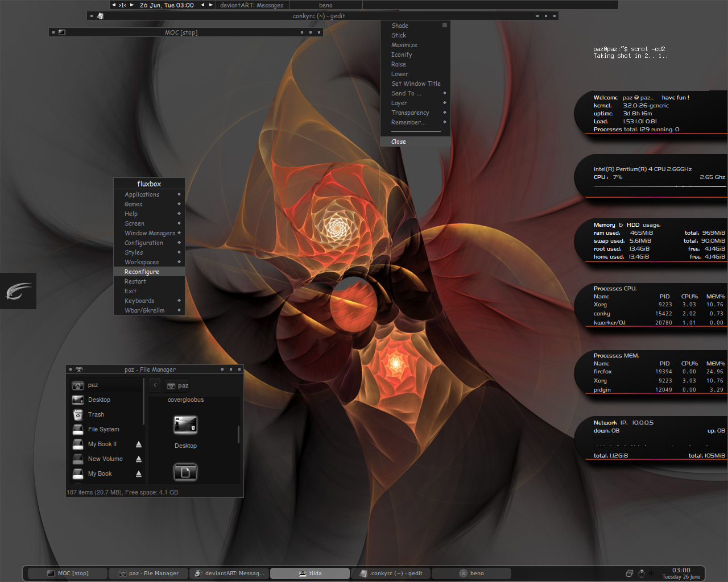Choose Maximize from window menu

(x=415, y=45)
